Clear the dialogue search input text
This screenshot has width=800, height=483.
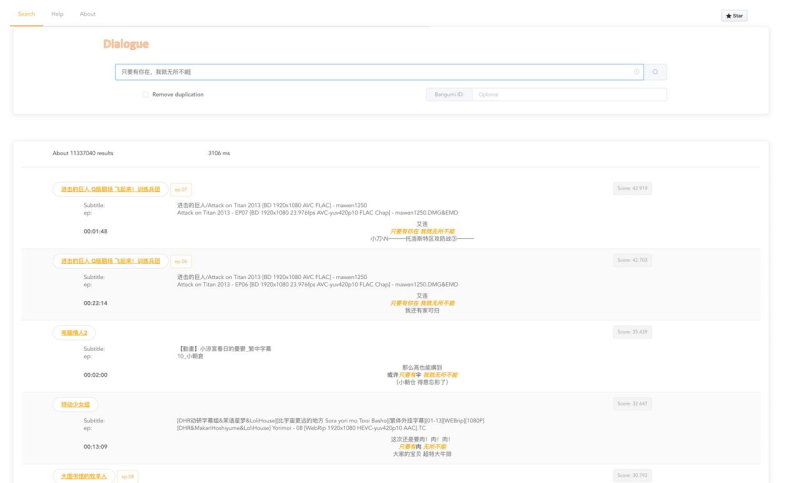pos(636,72)
